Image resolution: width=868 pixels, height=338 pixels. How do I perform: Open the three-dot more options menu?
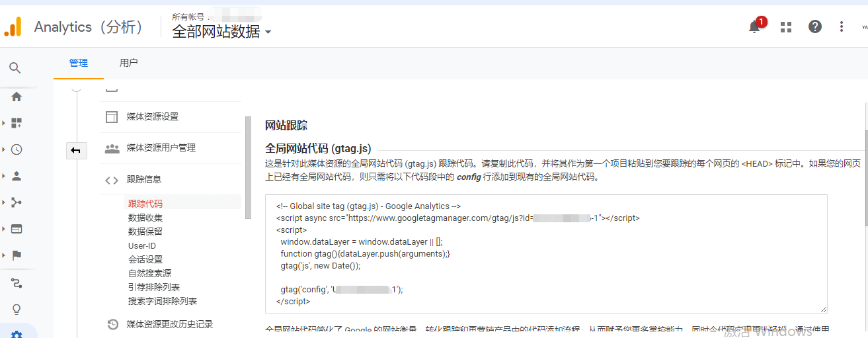[842, 26]
